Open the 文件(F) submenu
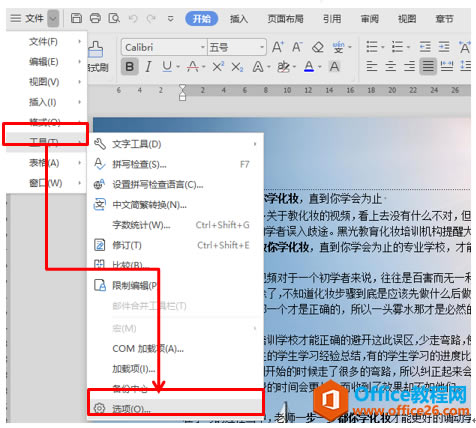This screenshot has height=428, width=476. coord(47,42)
